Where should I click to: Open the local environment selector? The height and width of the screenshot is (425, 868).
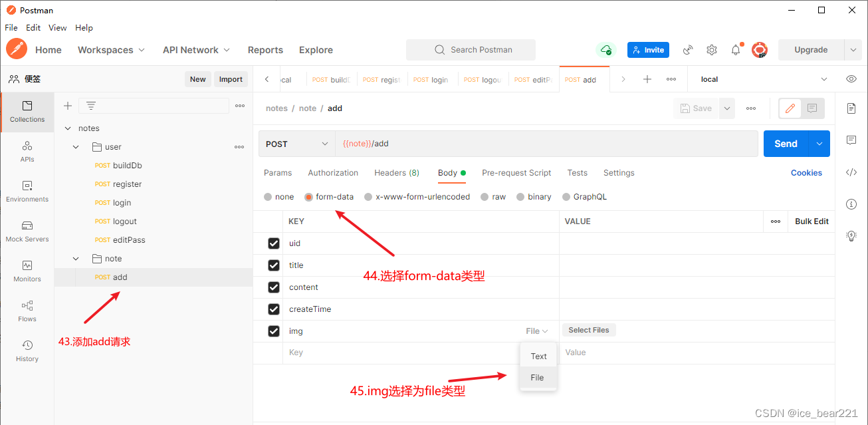[x=763, y=79]
